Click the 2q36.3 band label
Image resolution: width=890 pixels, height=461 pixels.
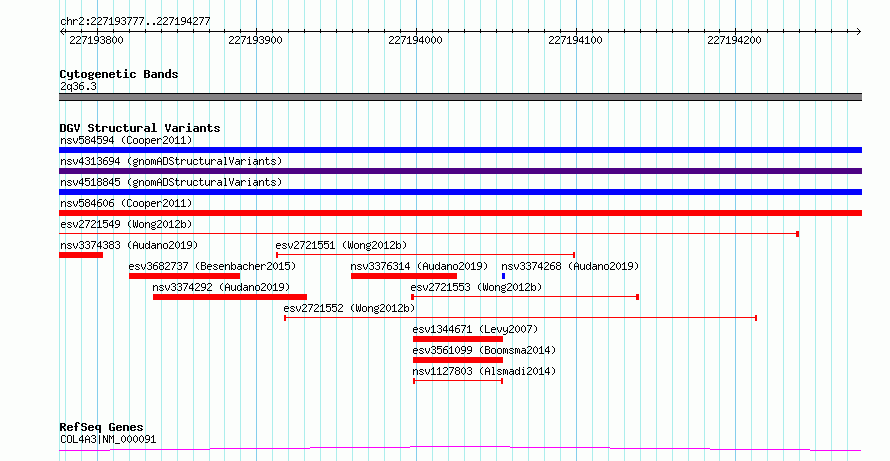78,87
